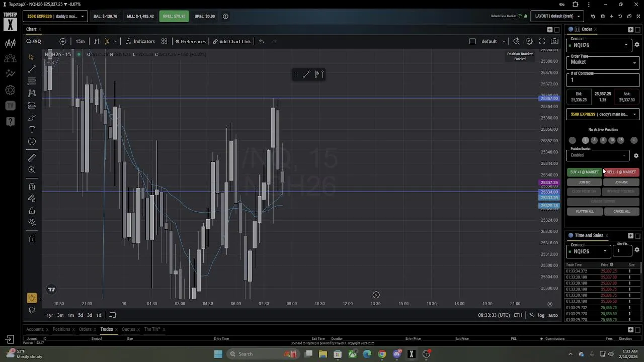Open the default layout dropdown
This screenshot has height=362, width=644.
pyautogui.click(x=493, y=41)
